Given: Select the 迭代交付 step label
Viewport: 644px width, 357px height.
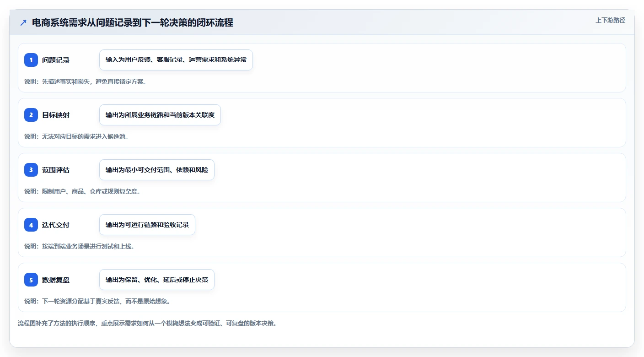Looking at the screenshot, I should 56,225.
